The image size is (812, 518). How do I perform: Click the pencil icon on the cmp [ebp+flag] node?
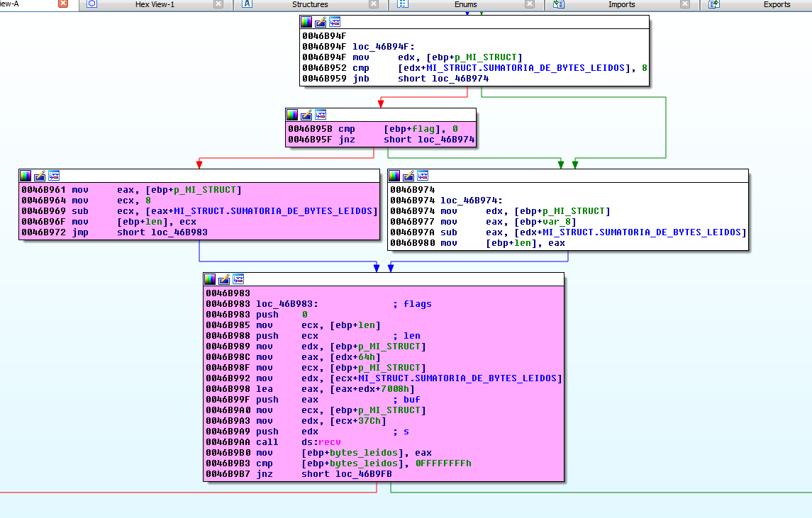tap(306, 115)
